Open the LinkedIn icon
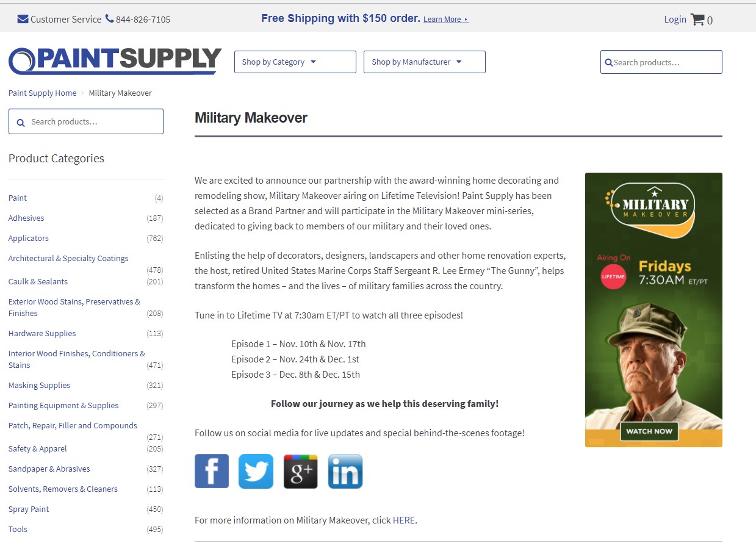 [x=345, y=471]
